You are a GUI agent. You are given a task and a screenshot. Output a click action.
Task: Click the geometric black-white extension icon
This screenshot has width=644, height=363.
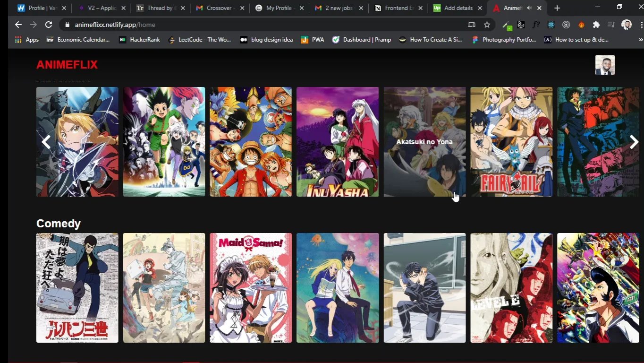[521, 25]
